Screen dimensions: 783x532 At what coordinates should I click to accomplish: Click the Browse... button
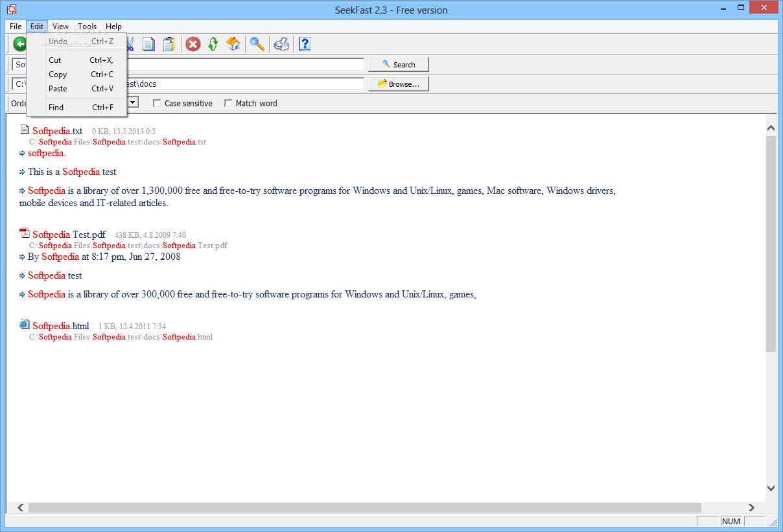click(x=399, y=84)
